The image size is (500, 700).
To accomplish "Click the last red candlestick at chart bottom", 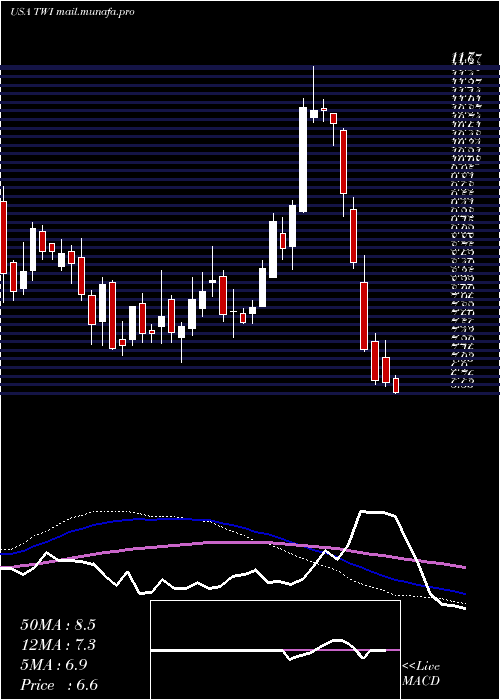I will tap(396, 385).
